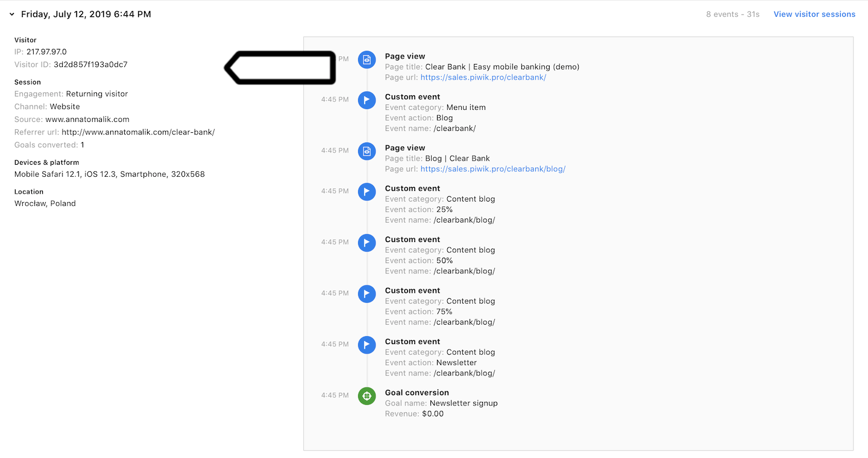Click the Location section heading
868x458 pixels.
[29, 192]
